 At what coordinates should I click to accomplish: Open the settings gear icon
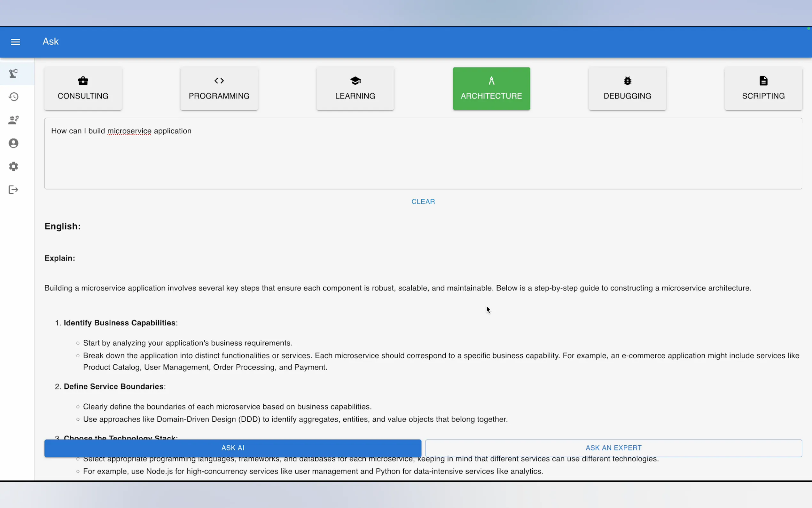point(13,166)
